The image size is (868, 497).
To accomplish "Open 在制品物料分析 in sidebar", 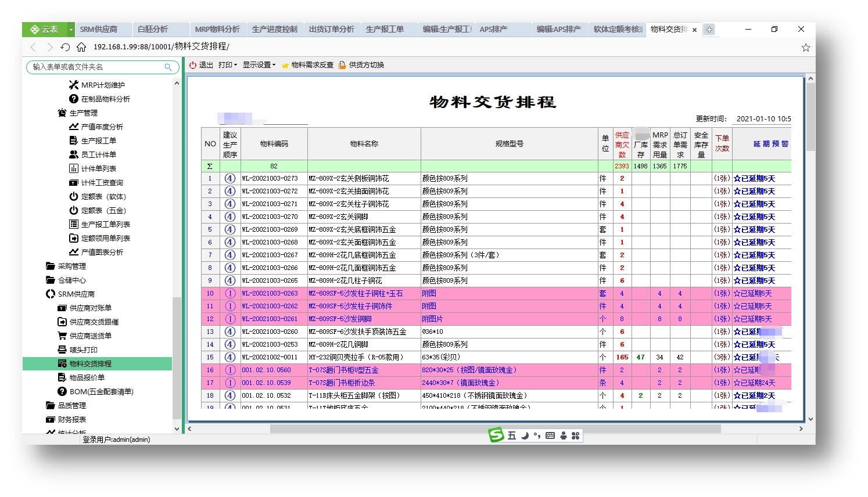I will point(99,99).
